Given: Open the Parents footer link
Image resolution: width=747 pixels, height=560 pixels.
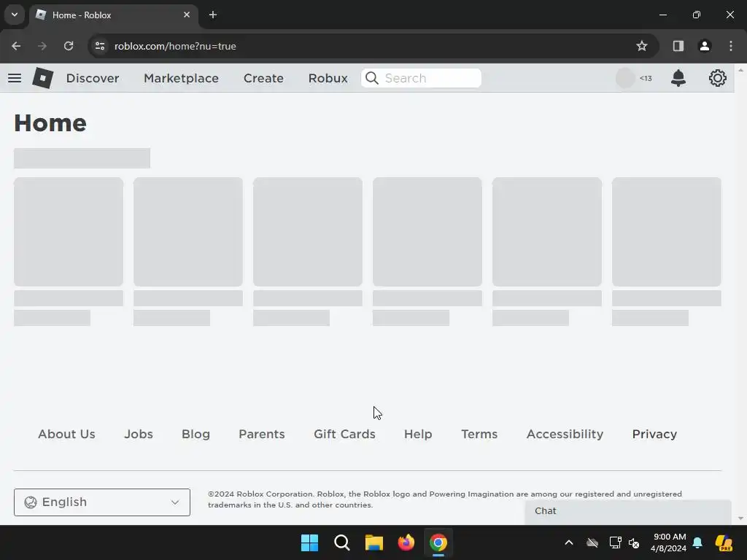Looking at the screenshot, I should [x=262, y=435].
